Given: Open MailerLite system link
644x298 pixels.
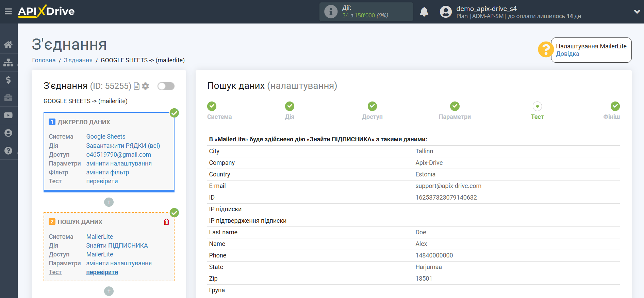Looking at the screenshot, I should pyautogui.click(x=100, y=237).
